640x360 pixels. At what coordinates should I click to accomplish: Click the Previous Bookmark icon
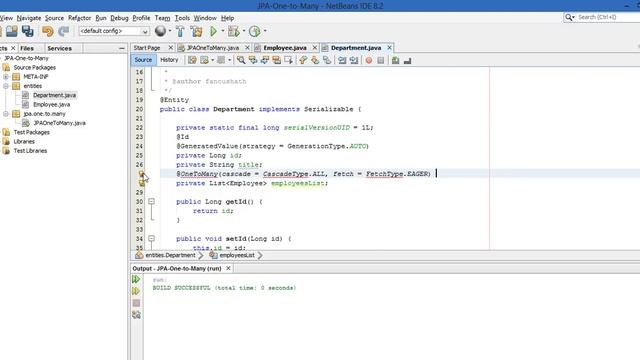coord(303,60)
